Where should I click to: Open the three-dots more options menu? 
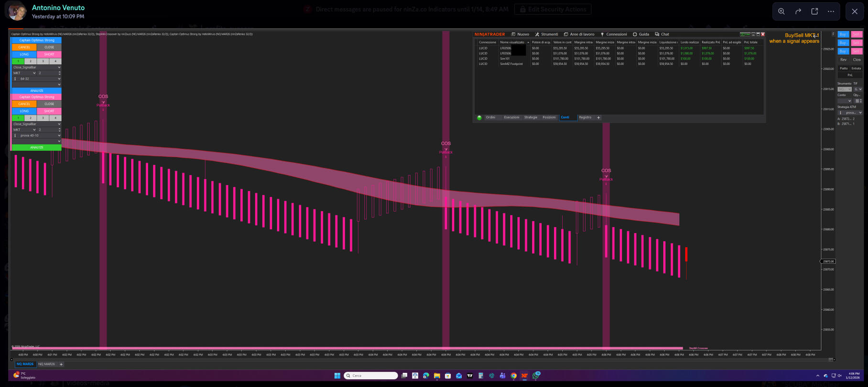[831, 11]
